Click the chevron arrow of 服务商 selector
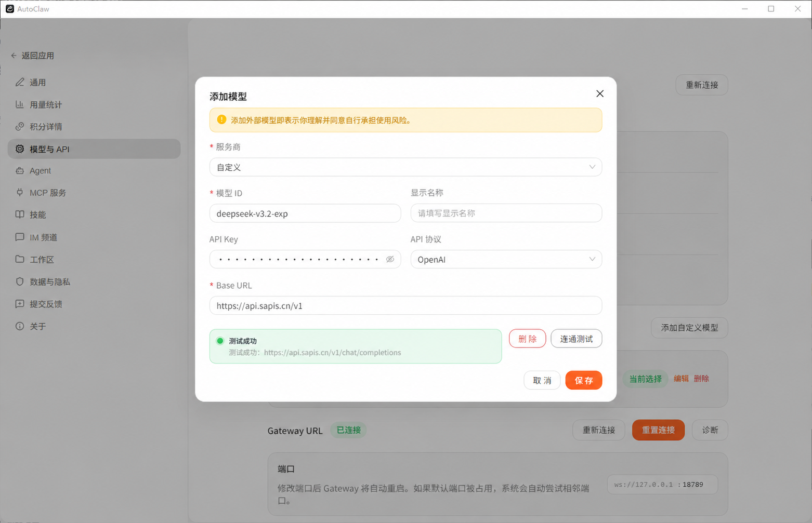Screen dimensions: 812x523 pyautogui.click(x=592, y=167)
